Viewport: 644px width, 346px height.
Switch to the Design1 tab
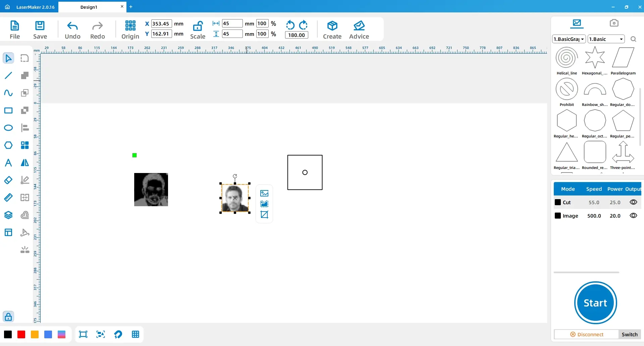click(x=89, y=7)
